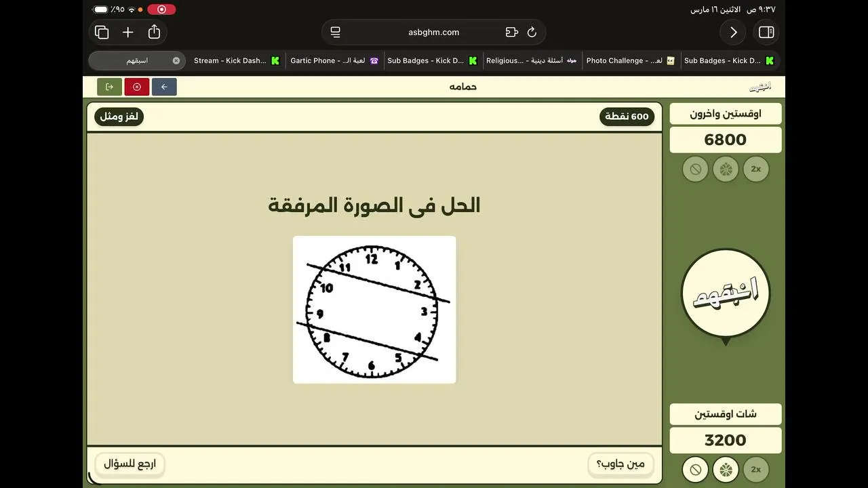Switch to Stream - Kick Dash tab

coord(236,60)
